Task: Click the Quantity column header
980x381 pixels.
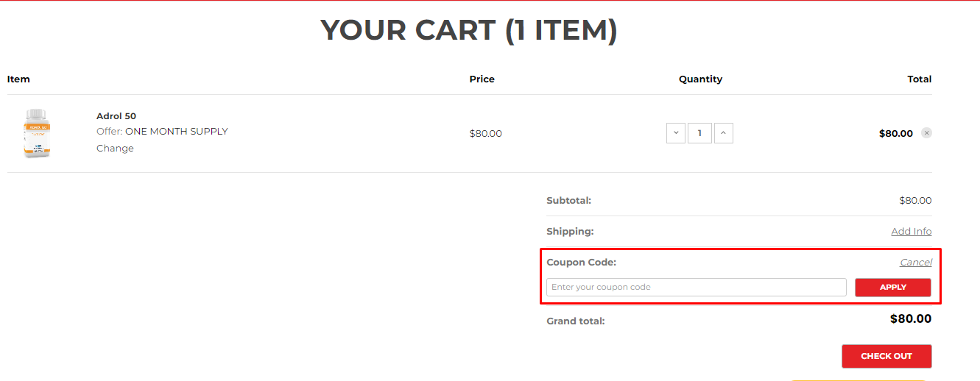Action: coord(700,79)
